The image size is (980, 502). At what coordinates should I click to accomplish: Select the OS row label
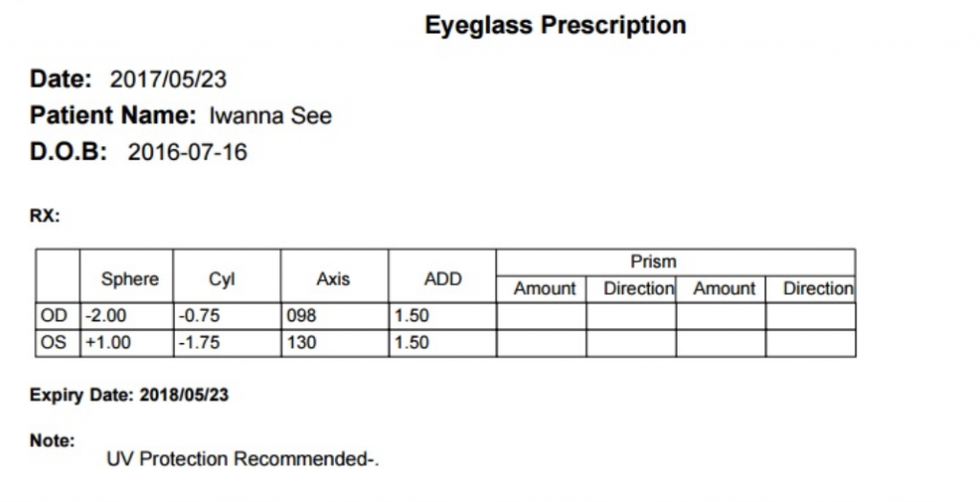(54, 342)
